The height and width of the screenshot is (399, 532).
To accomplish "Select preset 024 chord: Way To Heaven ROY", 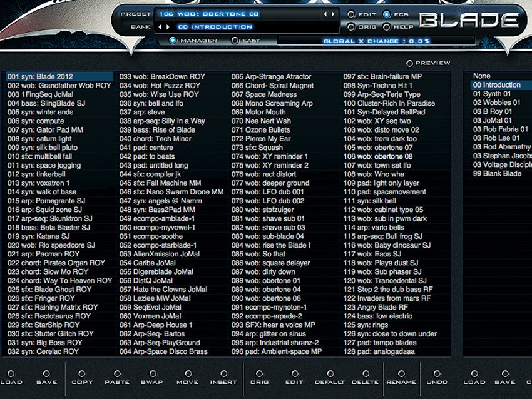I will coord(59,280).
